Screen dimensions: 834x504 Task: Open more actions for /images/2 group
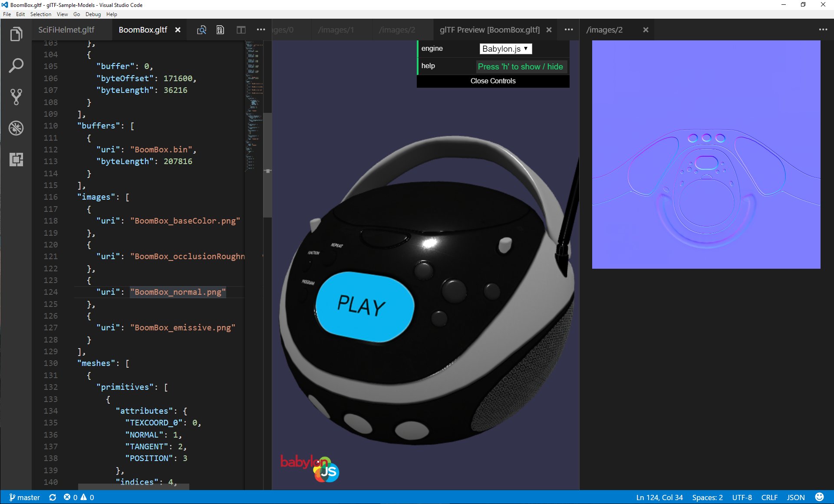[x=823, y=30]
